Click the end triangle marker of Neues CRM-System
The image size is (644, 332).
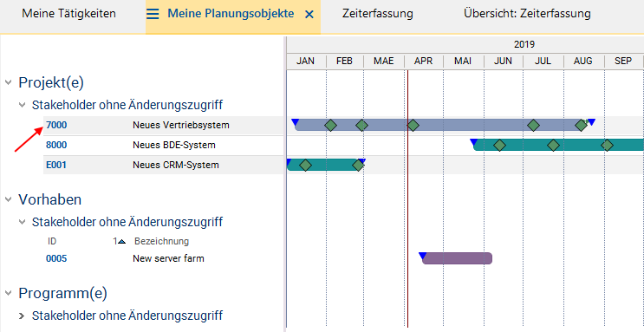pyautogui.click(x=362, y=161)
